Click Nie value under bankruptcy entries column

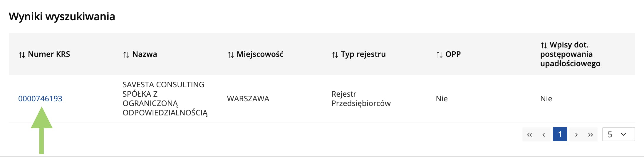tap(546, 99)
